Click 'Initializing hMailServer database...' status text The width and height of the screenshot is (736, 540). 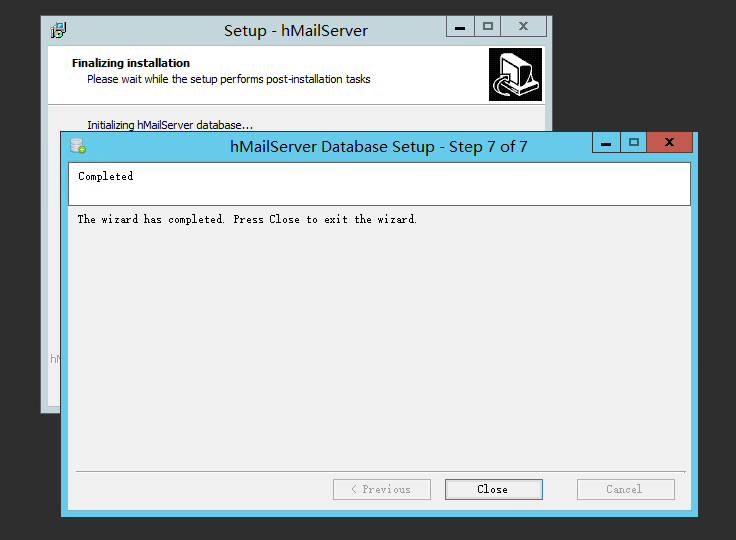click(170, 125)
